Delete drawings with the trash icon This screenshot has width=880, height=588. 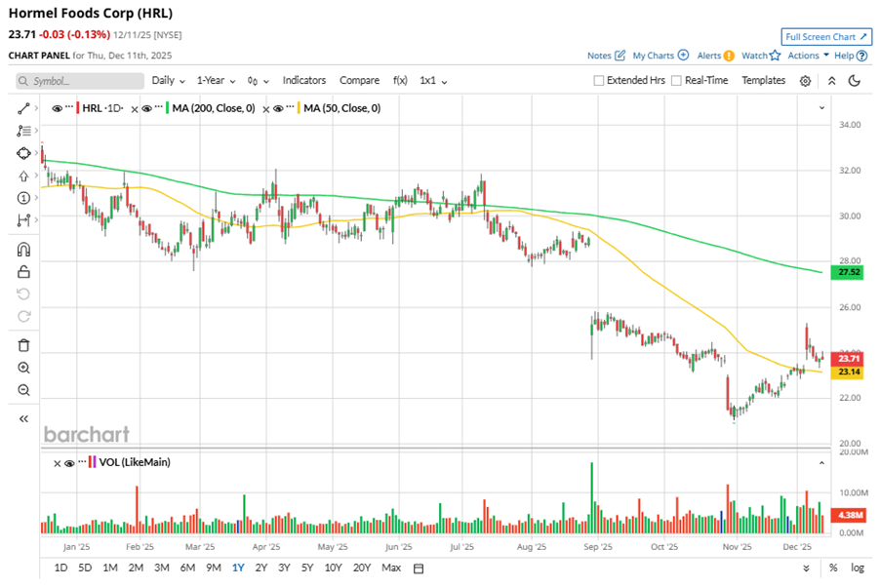click(23, 345)
